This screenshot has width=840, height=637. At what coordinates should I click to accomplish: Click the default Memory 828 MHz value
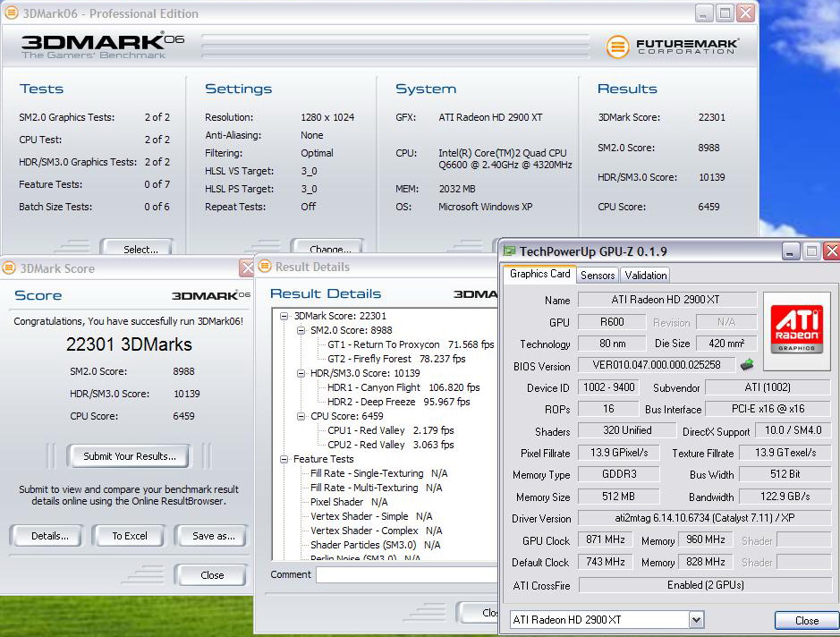coord(706,562)
